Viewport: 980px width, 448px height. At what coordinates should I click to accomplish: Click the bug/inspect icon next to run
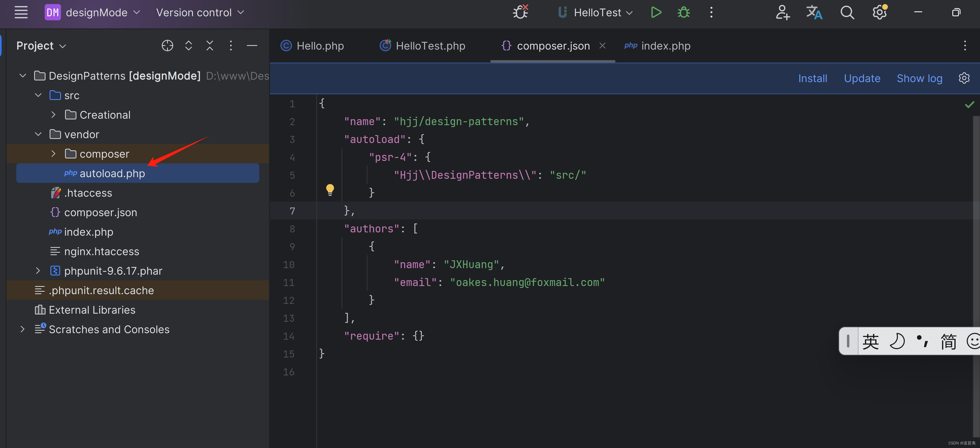click(683, 12)
